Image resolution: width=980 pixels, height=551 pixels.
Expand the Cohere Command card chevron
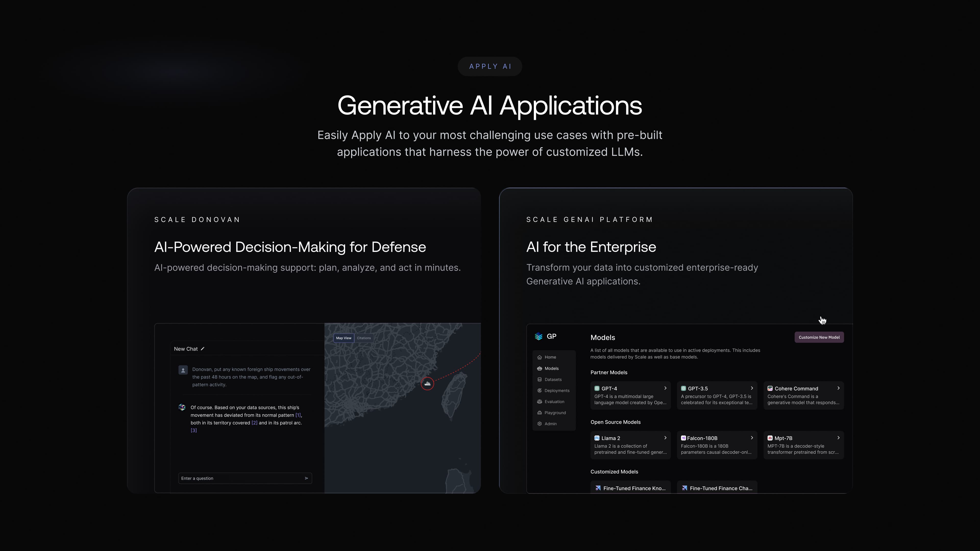838,388
